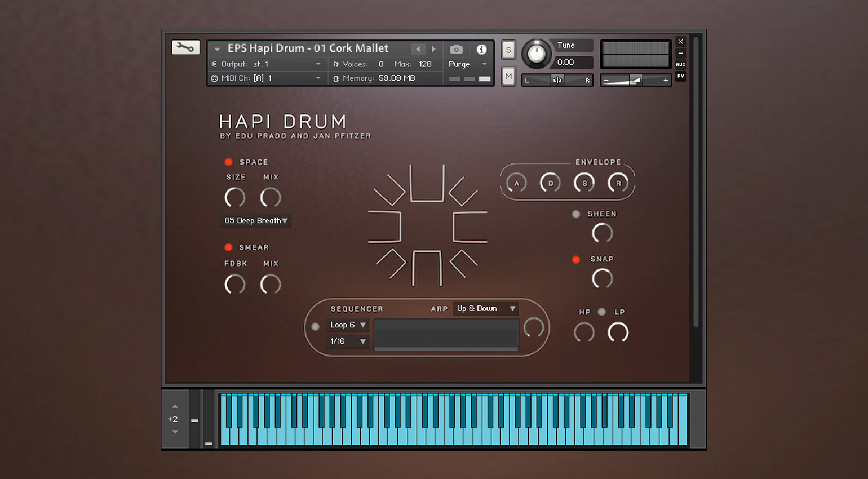The width and height of the screenshot is (868, 479).
Task: Click the instrument volume slider
Action: 635,81
